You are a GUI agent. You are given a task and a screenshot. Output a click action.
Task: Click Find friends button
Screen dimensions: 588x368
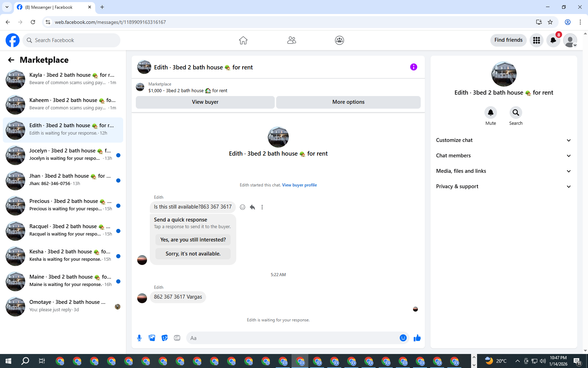tap(508, 40)
